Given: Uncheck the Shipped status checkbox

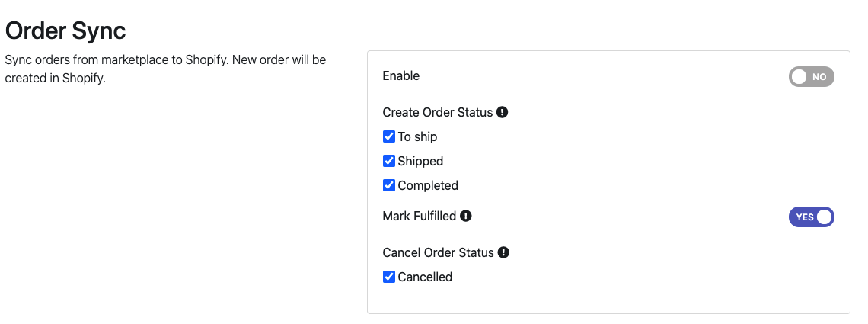Looking at the screenshot, I should (x=389, y=162).
